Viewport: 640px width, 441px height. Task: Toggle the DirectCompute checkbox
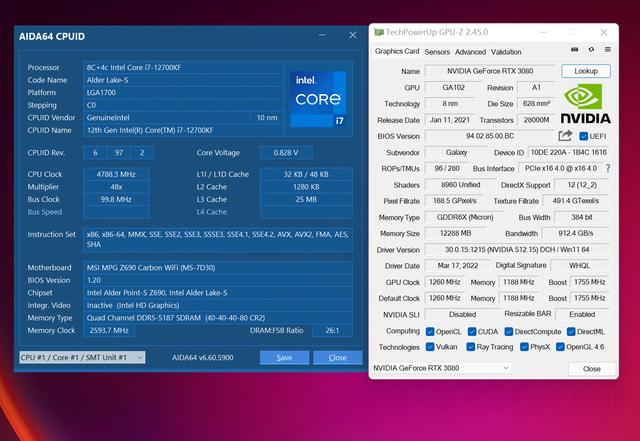click(509, 332)
